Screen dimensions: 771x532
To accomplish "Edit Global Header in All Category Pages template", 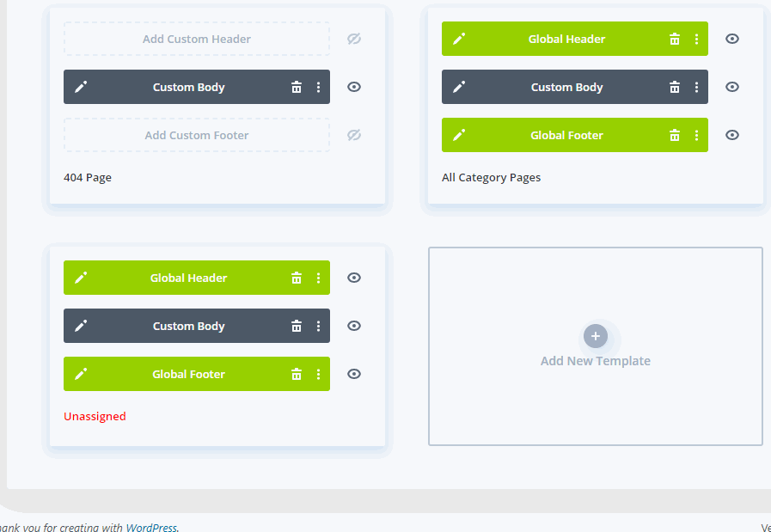I will click(459, 39).
